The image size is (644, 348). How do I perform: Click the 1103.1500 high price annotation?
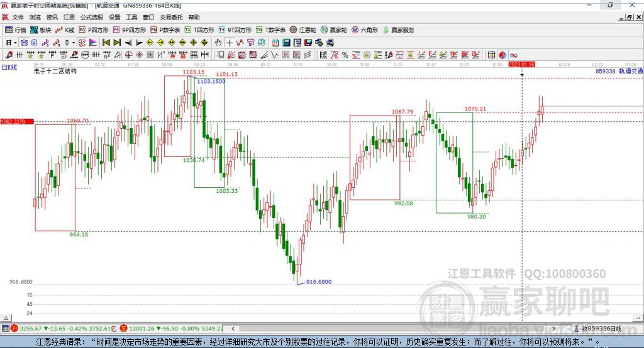point(211,81)
